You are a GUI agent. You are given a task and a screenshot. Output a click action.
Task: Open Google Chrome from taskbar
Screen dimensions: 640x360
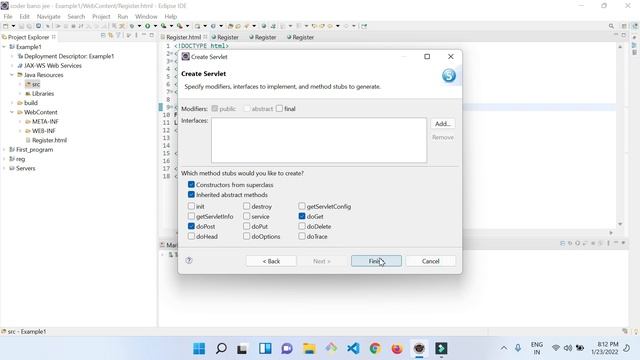(375, 349)
